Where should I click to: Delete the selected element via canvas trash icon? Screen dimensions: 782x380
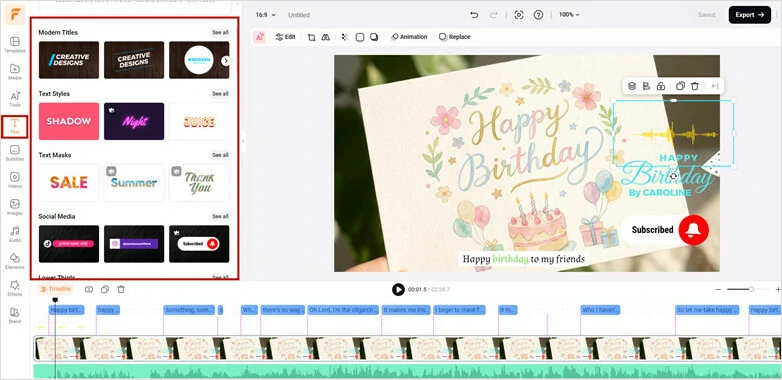pyautogui.click(x=695, y=86)
